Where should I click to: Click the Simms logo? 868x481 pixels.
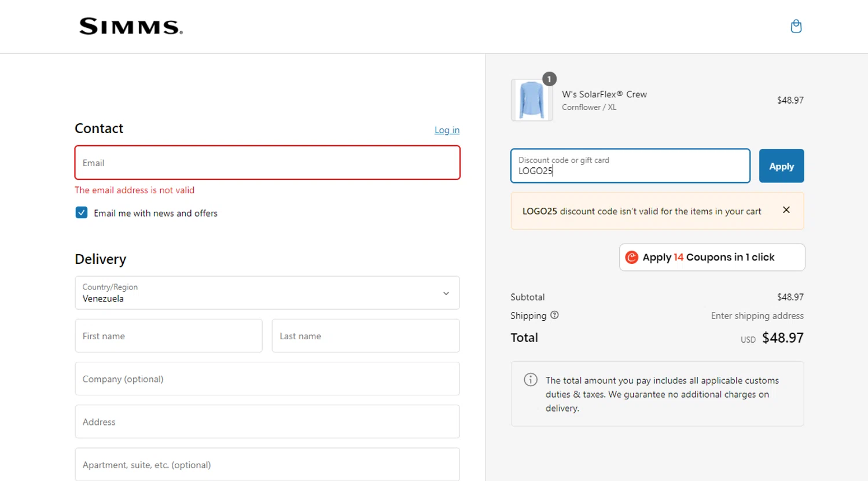[x=131, y=27]
